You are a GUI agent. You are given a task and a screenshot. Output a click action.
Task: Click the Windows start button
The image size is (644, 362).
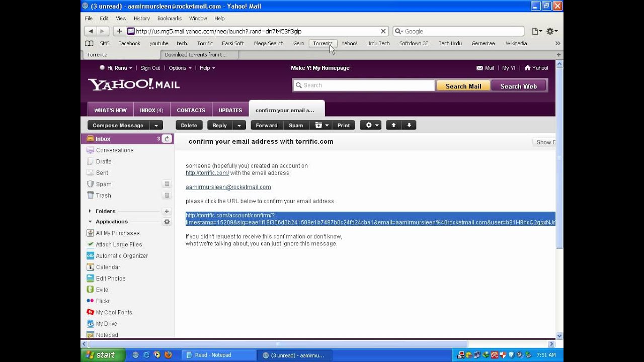[x=103, y=355]
